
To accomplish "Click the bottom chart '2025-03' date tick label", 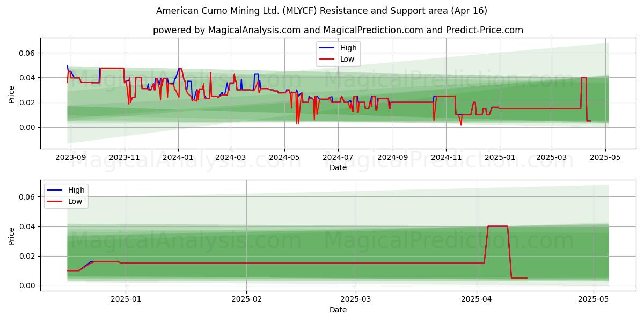I will (x=356, y=300).
